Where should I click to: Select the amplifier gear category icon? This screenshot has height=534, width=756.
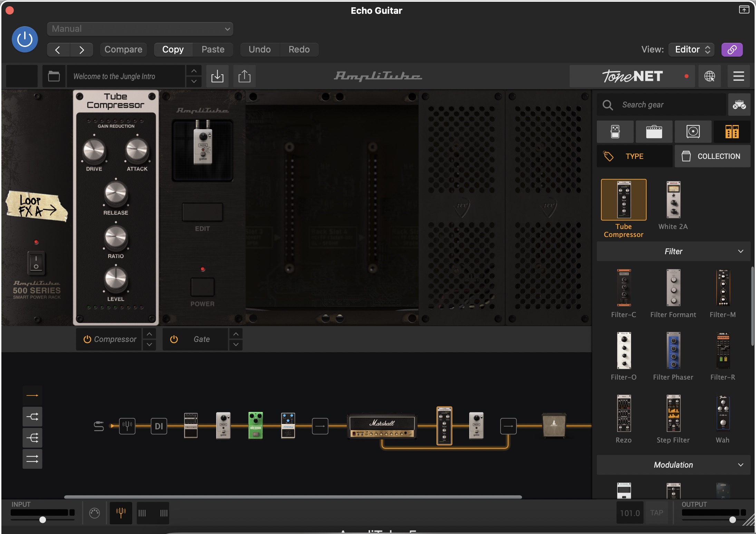[x=654, y=132]
